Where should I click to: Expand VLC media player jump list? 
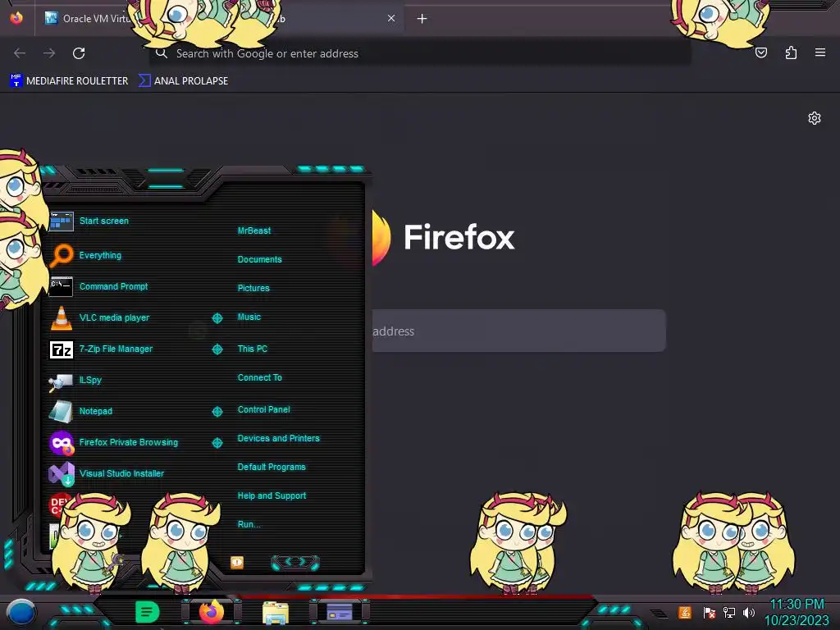pos(217,318)
